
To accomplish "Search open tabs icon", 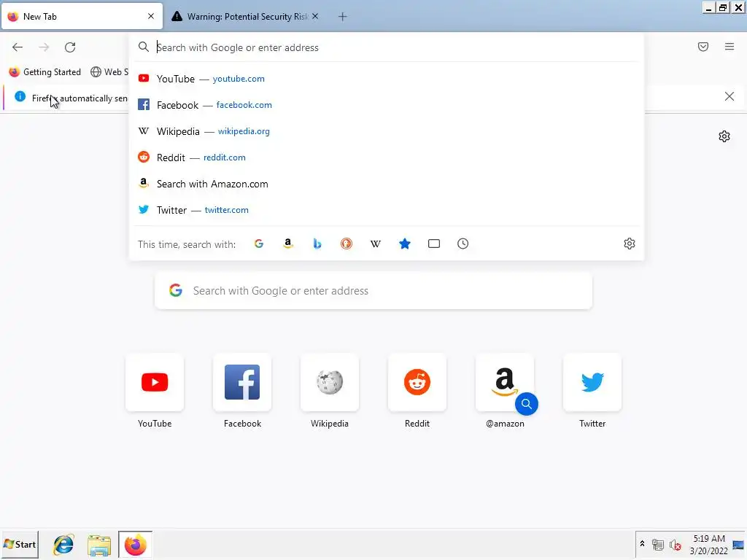I will click(434, 244).
